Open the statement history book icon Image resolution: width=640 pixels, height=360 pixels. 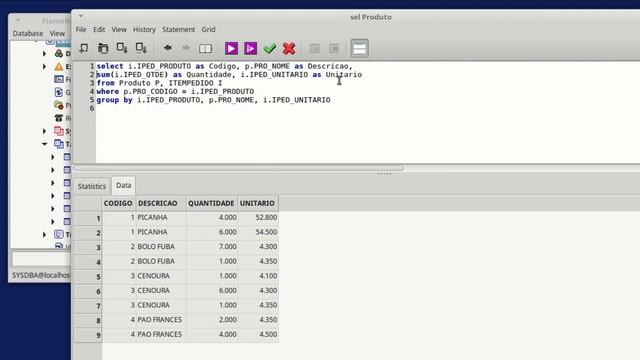[x=205, y=48]
